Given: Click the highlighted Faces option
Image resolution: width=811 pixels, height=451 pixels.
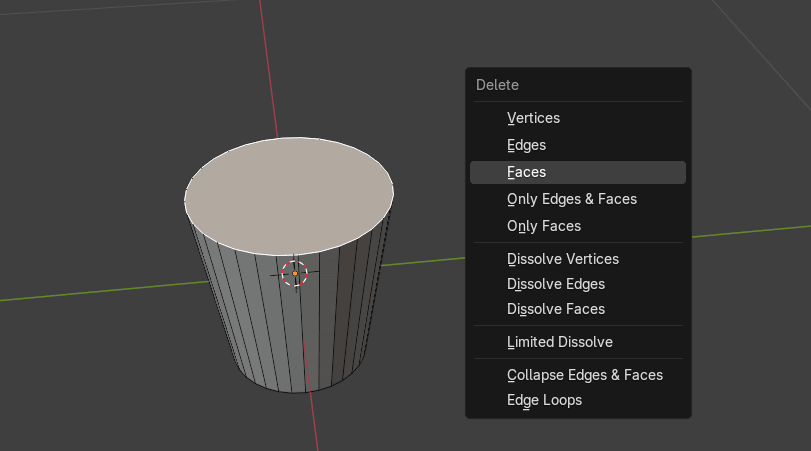Looking at the screenshot, I should coord(526,172).
